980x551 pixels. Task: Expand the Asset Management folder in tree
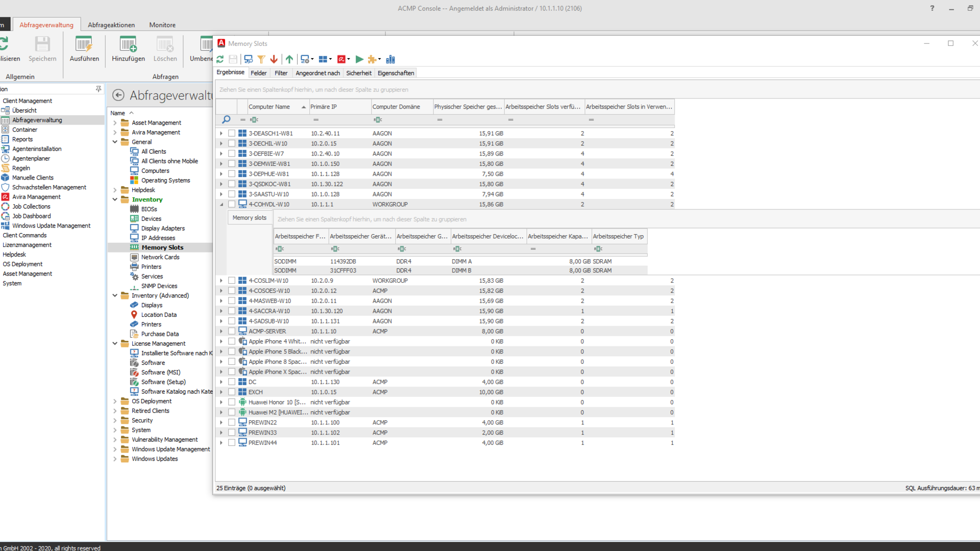click(115, 123)
